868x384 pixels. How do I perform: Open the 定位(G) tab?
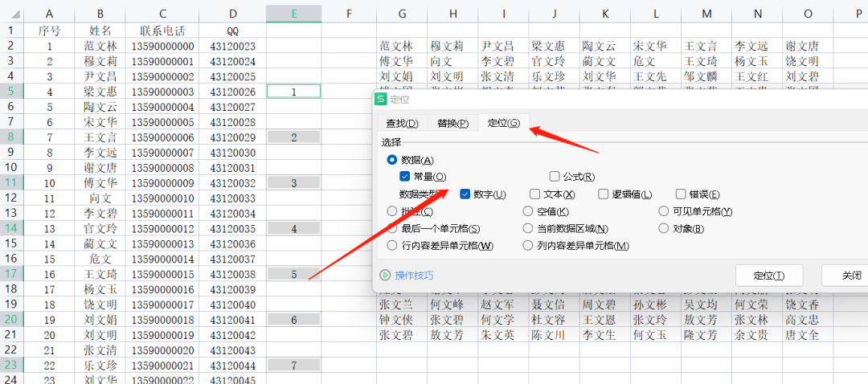click(504, 124)
